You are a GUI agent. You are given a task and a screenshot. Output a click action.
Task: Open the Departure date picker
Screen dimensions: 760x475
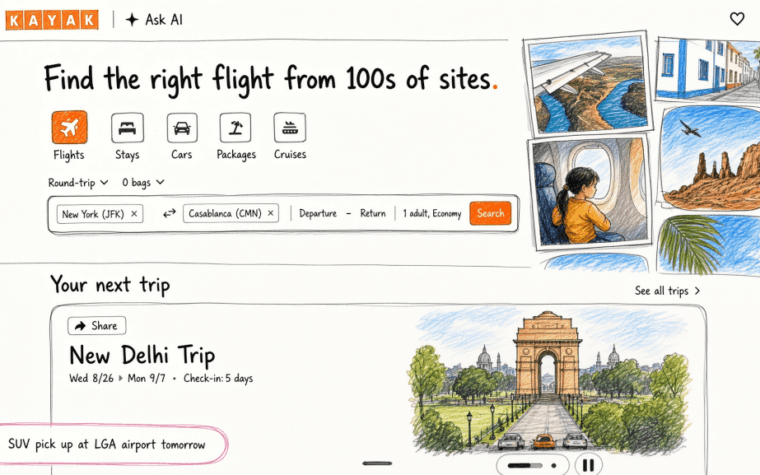point(317,213)
